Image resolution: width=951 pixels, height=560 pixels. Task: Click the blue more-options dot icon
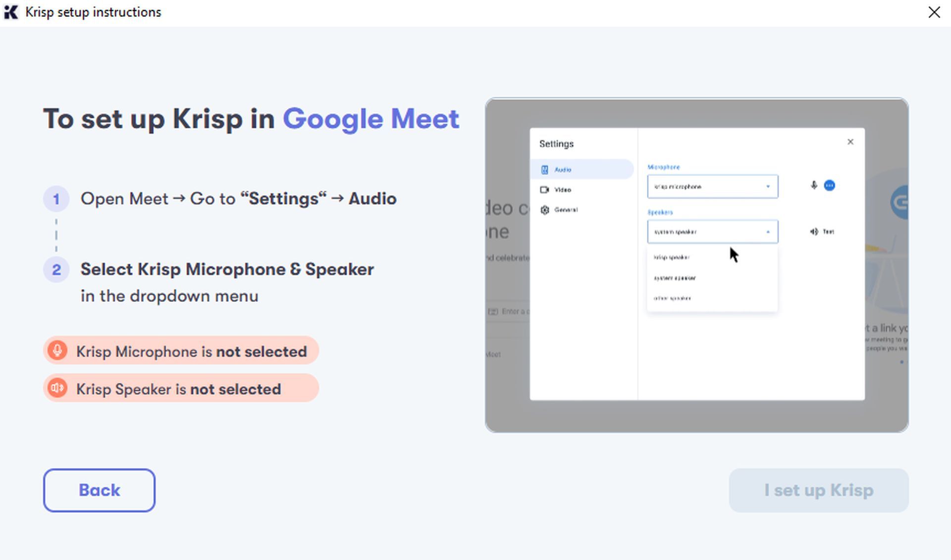(829, 186)
